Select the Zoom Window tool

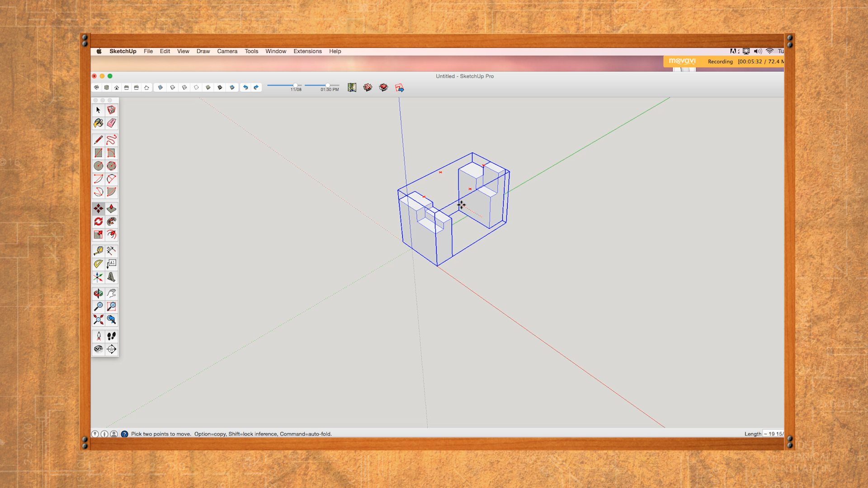(x=111, y=306)
